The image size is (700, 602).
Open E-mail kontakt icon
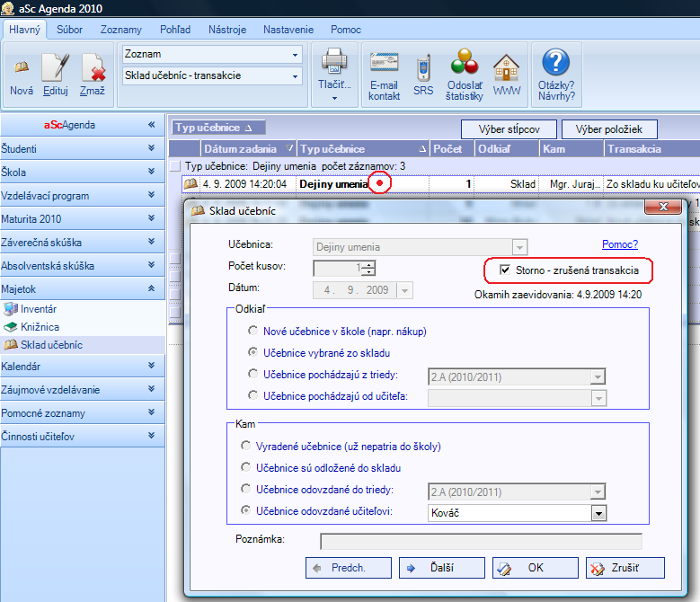[384, 62]
